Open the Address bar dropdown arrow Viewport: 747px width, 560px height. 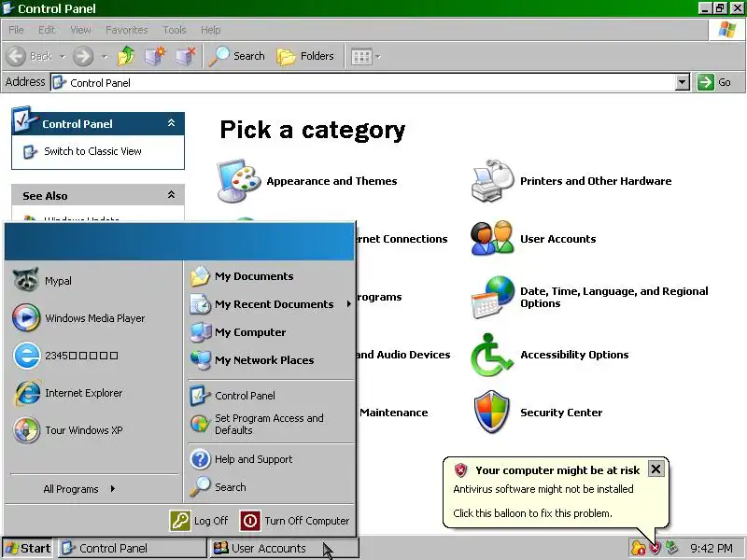pos(683,82)
